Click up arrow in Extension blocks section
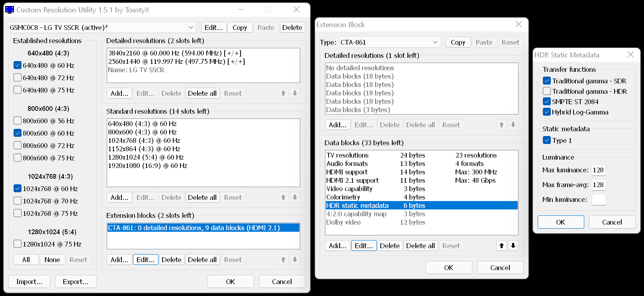The width and height of the screenshot is (644, 296). click(283, 260)
